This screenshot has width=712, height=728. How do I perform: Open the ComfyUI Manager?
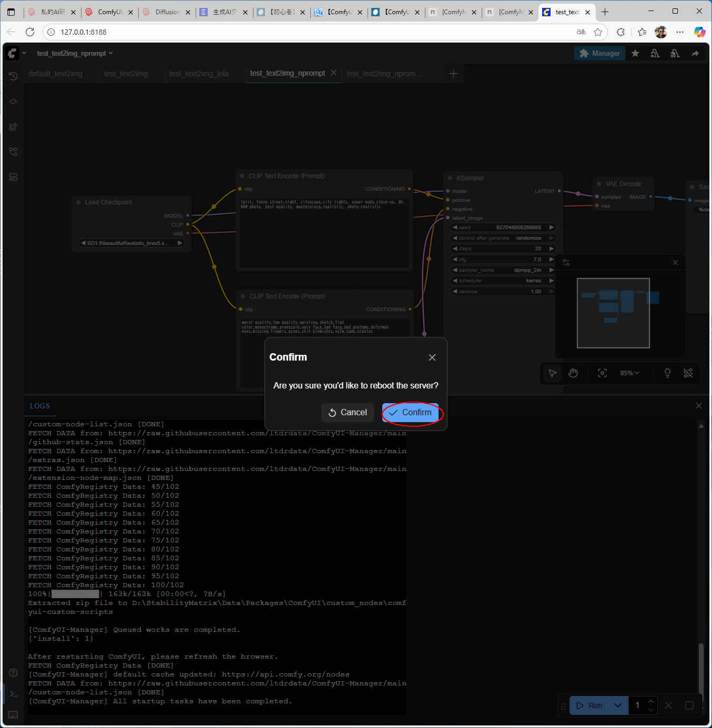tap(599, 53)
